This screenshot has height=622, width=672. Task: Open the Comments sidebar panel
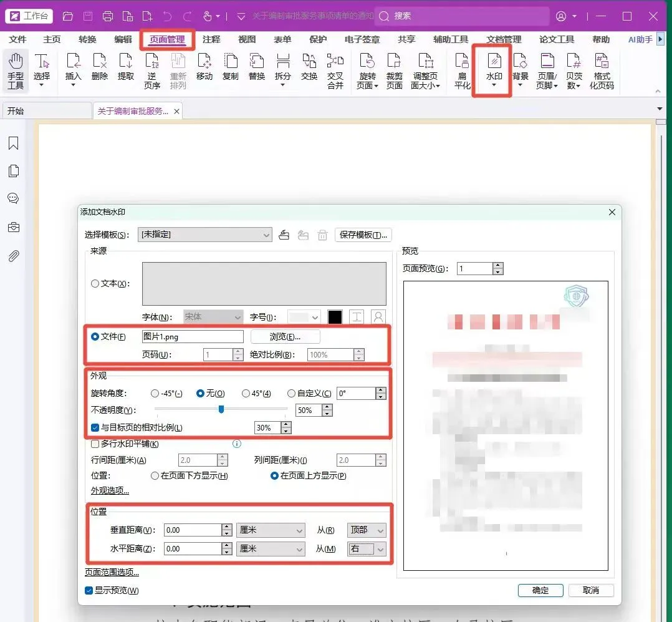[14, 198]
